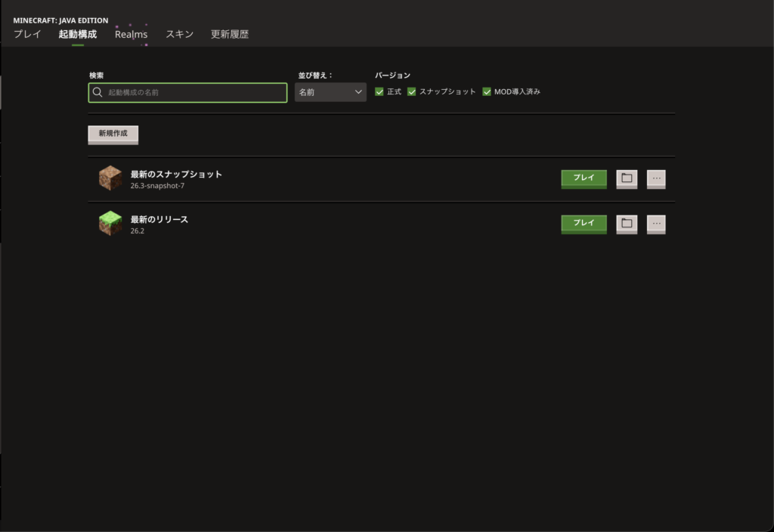Screen dimensions: 774x532
Task: Switch to the プレイ tab
Action: (x=28, y=34)
